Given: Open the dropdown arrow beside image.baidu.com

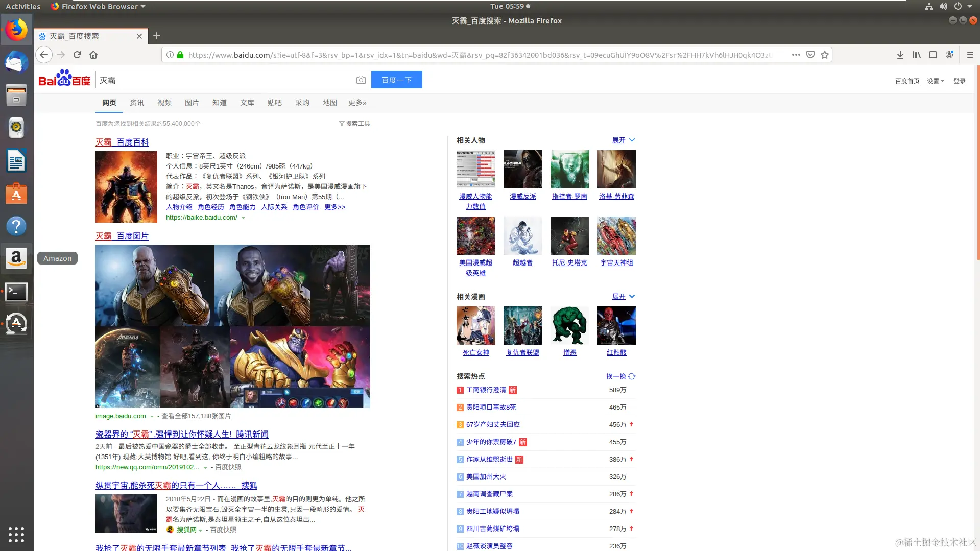Looking at the screenshot, I should coord(152,417).
